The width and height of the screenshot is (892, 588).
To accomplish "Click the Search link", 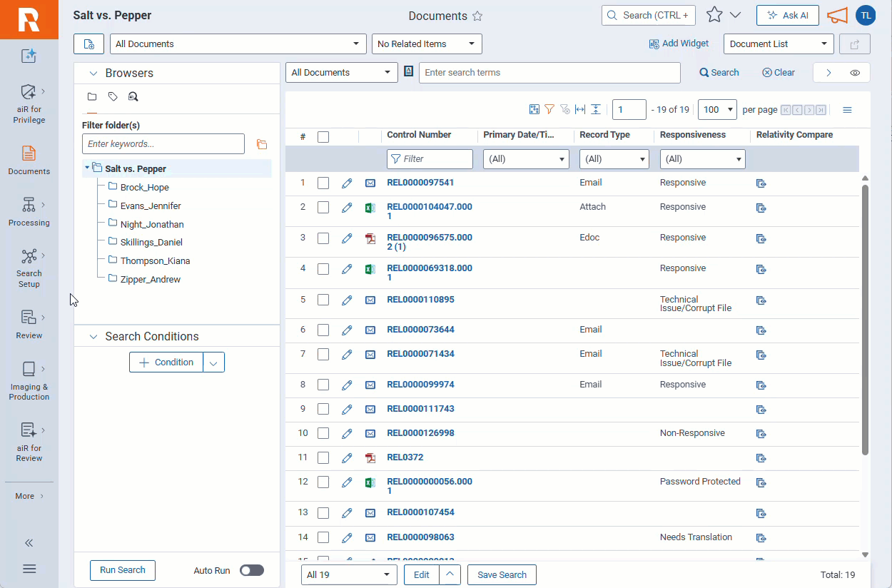I will click(x=719, y=72).
